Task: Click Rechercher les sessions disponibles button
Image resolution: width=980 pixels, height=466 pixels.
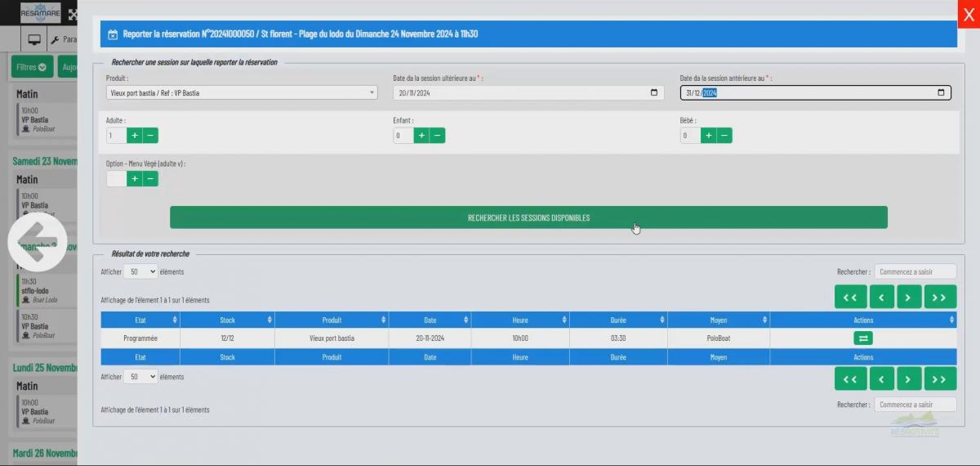Action: coord(528,217)
